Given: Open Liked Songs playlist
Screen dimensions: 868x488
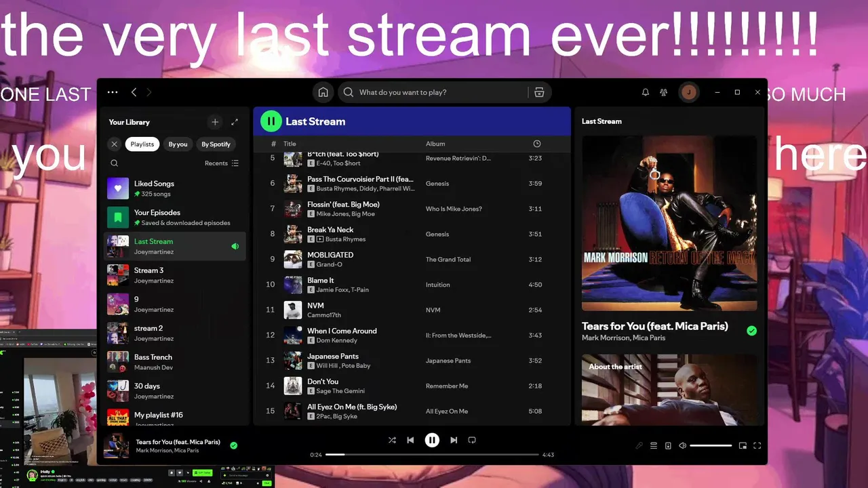Looking at the screenshot, I should [175, 188].
